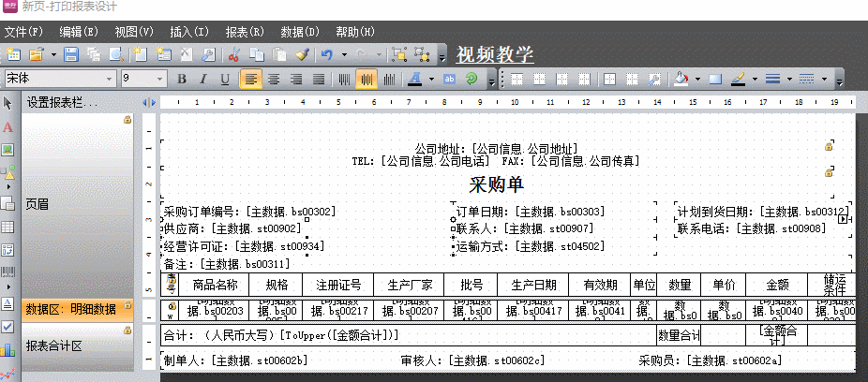Select the picture tool in left sidebar
Viewport: 868px width, 382px height.
[8, 150]
